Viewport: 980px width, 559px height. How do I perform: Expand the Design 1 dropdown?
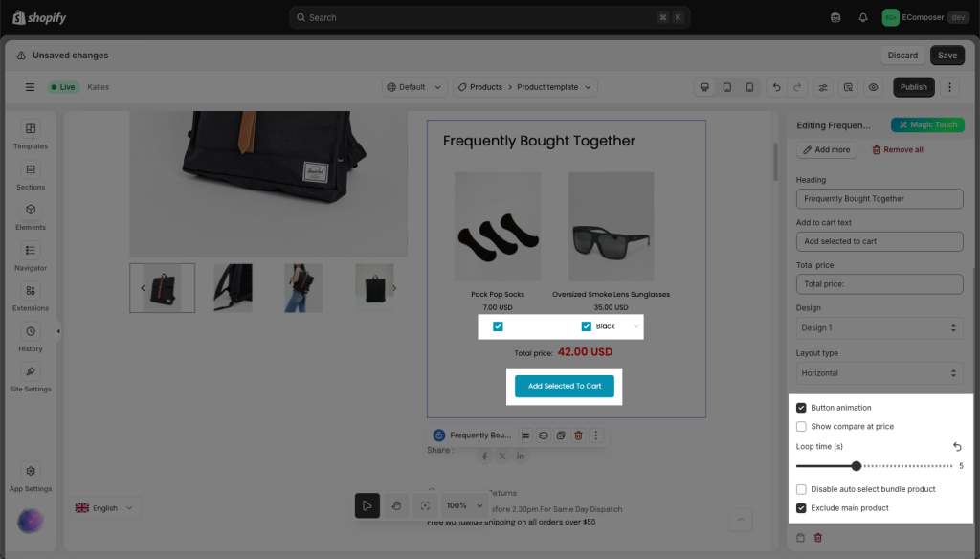pos(879,328)
